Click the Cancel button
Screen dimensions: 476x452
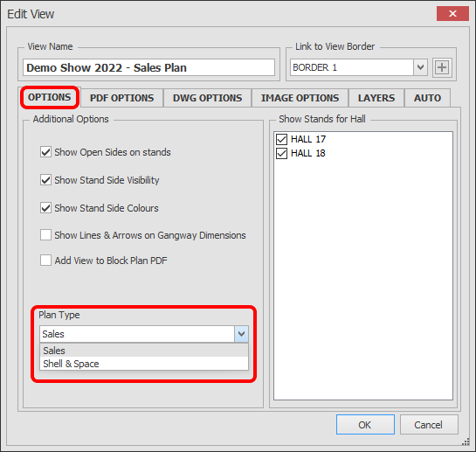click(428, 424)
